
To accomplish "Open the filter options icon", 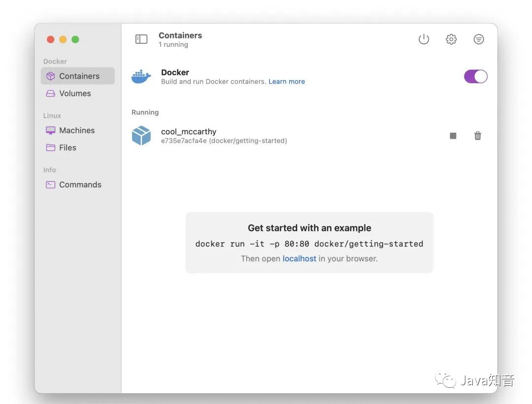I will tap(478, 39).
